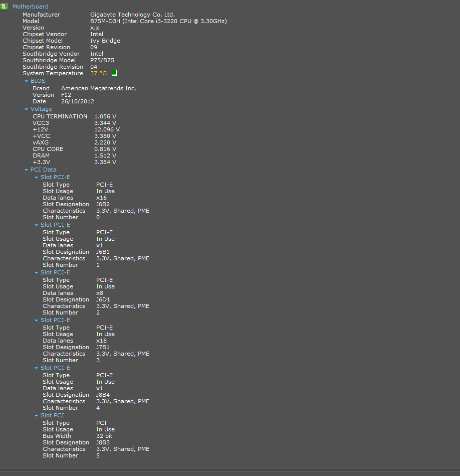Collapse the BIOS section
Screen dimensions: 460x476
pyautogui.click(x=27, y=81)
